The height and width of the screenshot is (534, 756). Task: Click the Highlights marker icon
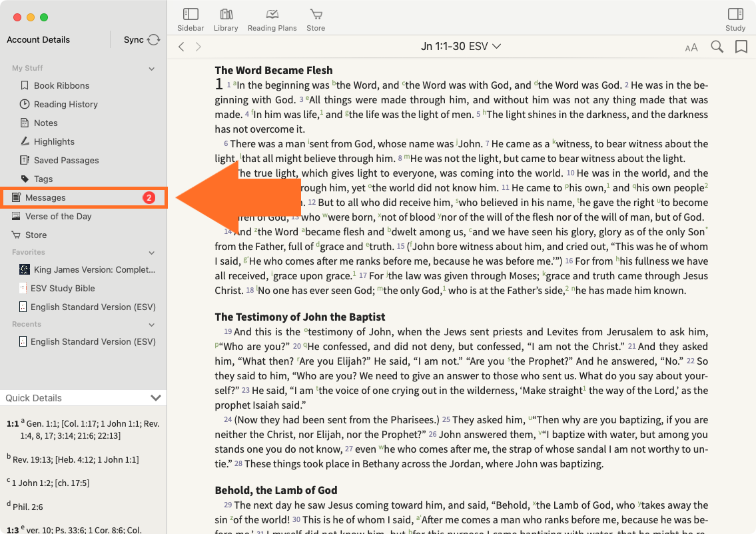(25, 141)
